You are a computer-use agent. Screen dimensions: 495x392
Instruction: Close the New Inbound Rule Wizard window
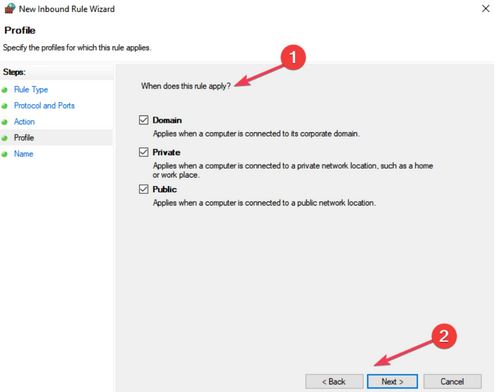point(486,9)
